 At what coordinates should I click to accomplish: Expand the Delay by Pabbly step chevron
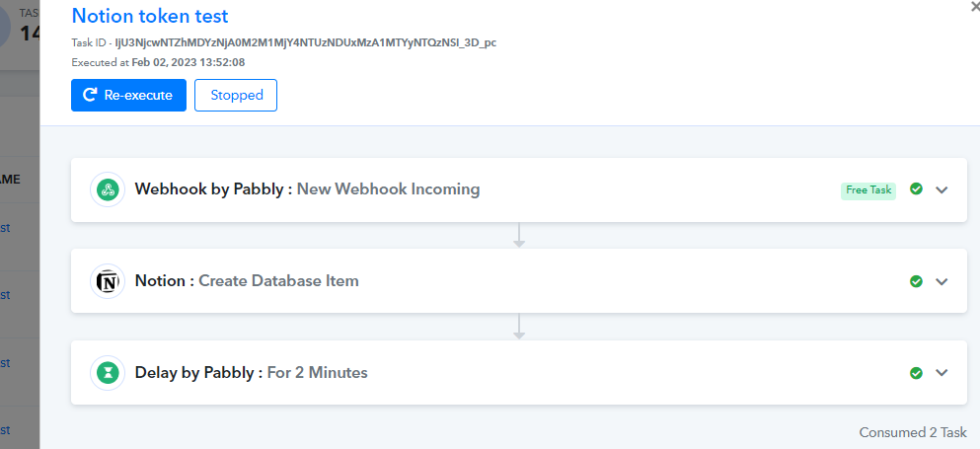point(942,373)
